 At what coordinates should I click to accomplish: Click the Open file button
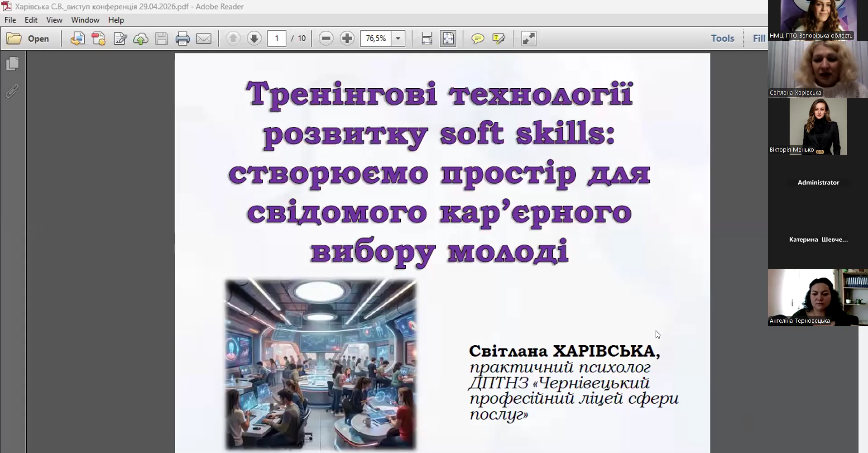[x=28, y=38]
